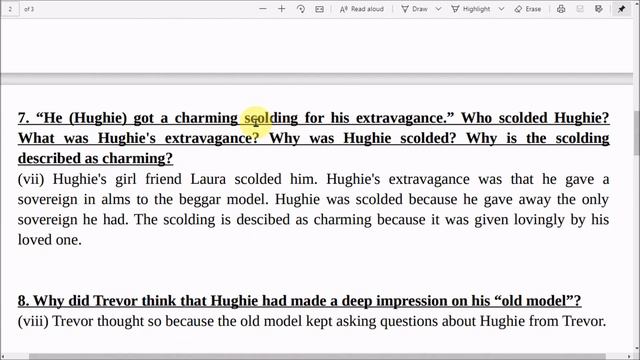Start Read aloud narration
Viewport: 640px width, 360px height.
(362, 9)
